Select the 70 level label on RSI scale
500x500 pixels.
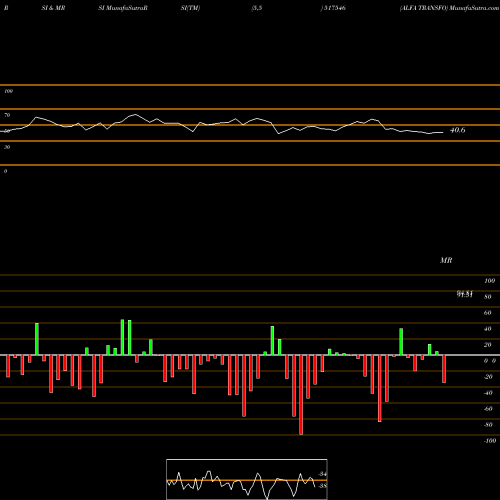click(7, 115)
